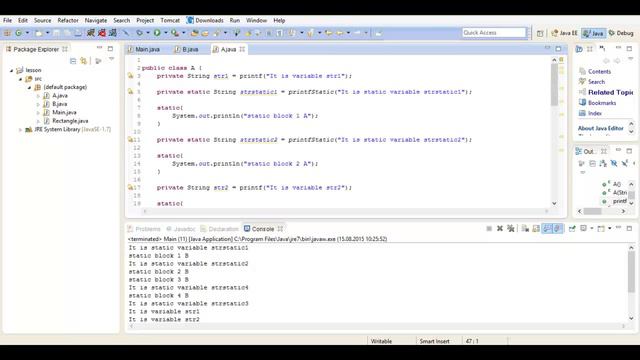Switch to Java EE perspective
The image size is (640, 360).
click(564, 33)
